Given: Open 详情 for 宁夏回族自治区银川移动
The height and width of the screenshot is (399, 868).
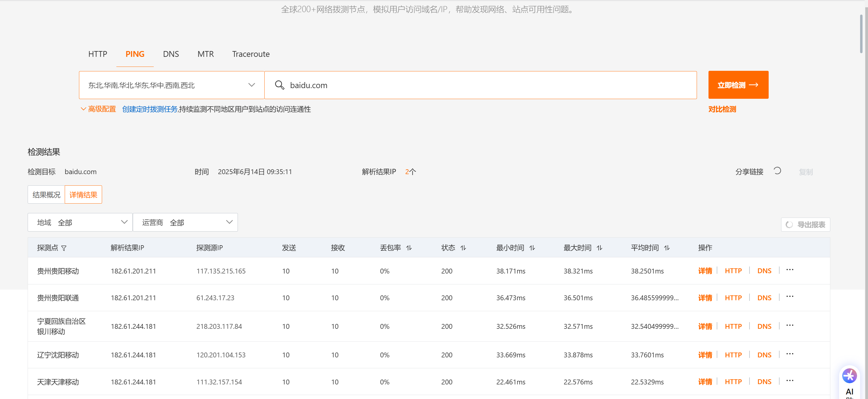Looking at the screenshot, I should [705, 327].
